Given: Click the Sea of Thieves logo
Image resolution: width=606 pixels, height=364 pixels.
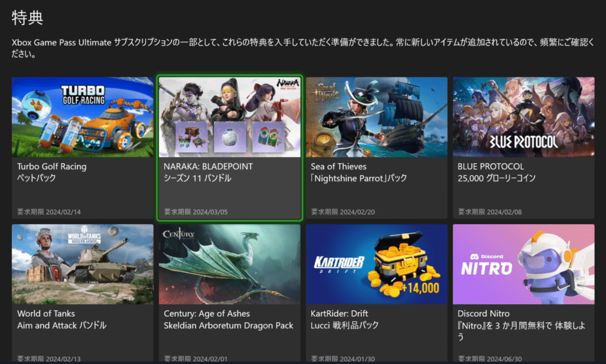Looking at the screenshot, I should tap(327, 91).
